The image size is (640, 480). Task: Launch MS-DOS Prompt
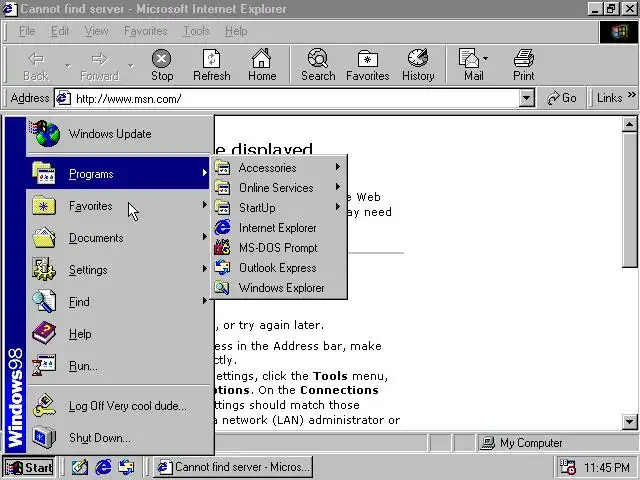pyautogui.click(x=278, y=248)
